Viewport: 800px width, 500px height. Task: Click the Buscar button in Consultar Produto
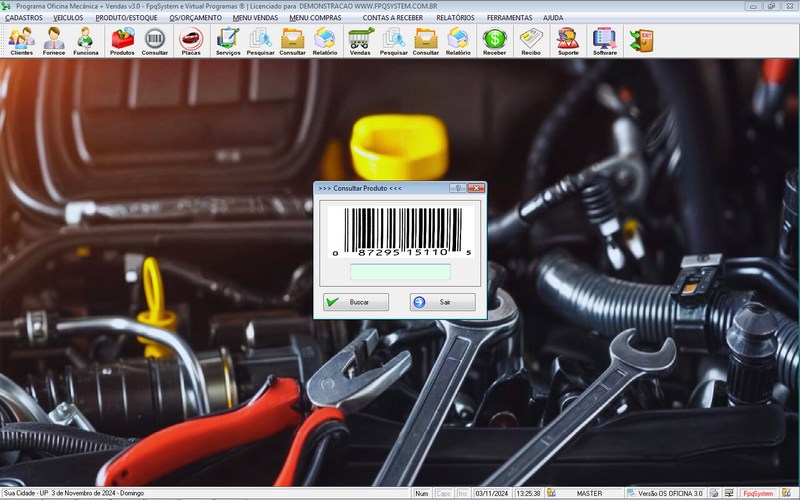(x=356, y=302)
